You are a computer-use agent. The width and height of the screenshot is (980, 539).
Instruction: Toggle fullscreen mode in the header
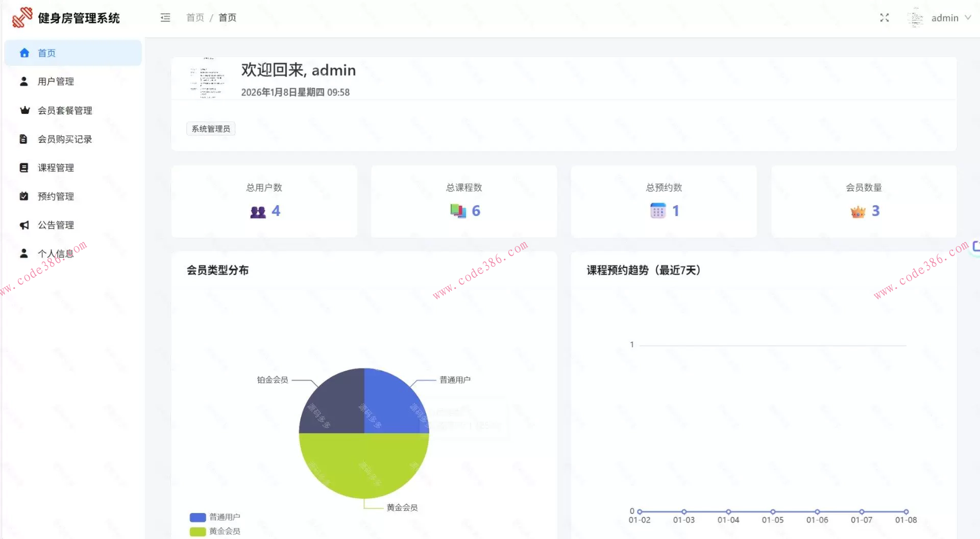pyautogui.click(x=885, y=17)
